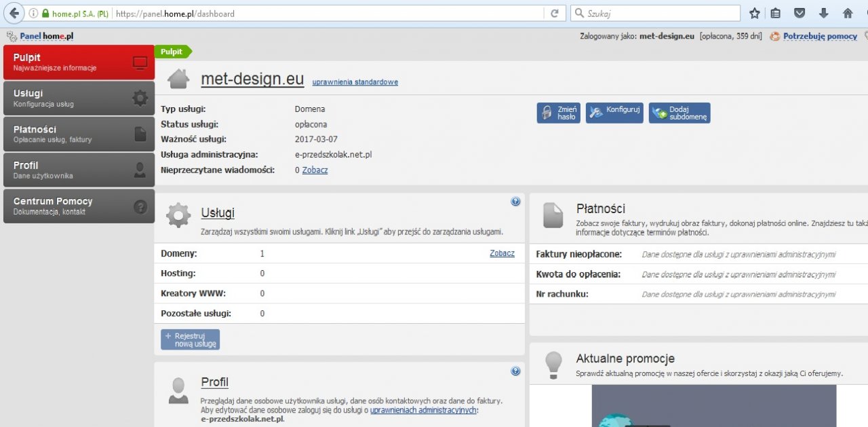
Task: Open Pulpit in the sidebar menu
Action: (79, 62)
